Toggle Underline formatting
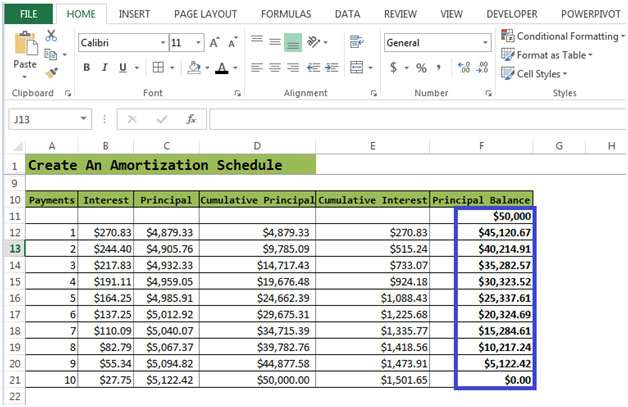 (x=123, y=67)
